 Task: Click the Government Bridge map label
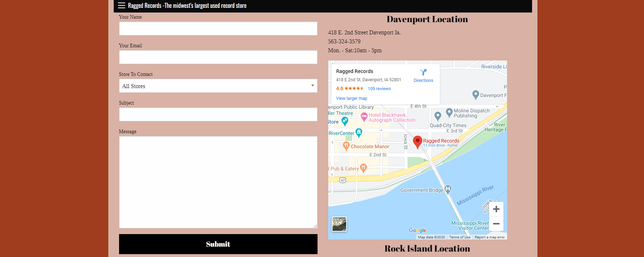click(x=422, y=190)
